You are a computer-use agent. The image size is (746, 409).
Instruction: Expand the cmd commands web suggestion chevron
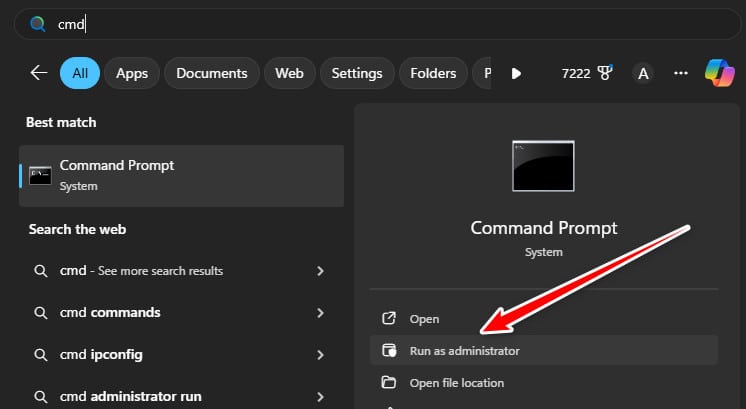[320, 313]
